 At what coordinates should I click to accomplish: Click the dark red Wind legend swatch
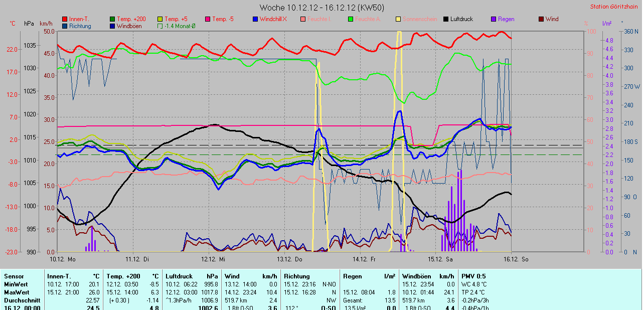(541, 19)
